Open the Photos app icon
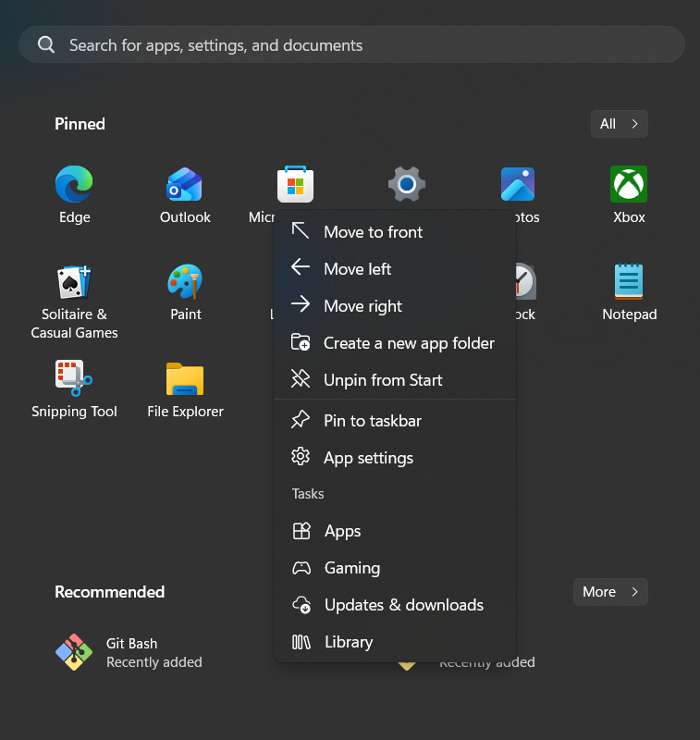The height and width of the screenshot is (740, 700). click(518, 184)
